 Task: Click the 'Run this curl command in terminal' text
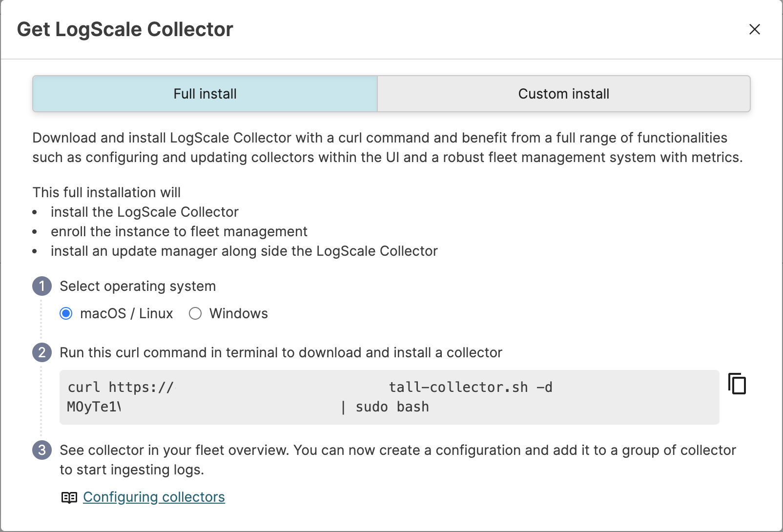tap(281, 352)
